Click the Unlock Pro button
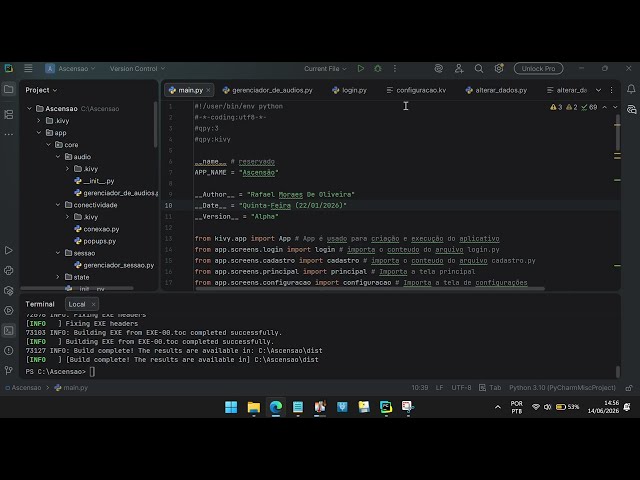Viewport: 640px width, 480px height. [538, 69]
